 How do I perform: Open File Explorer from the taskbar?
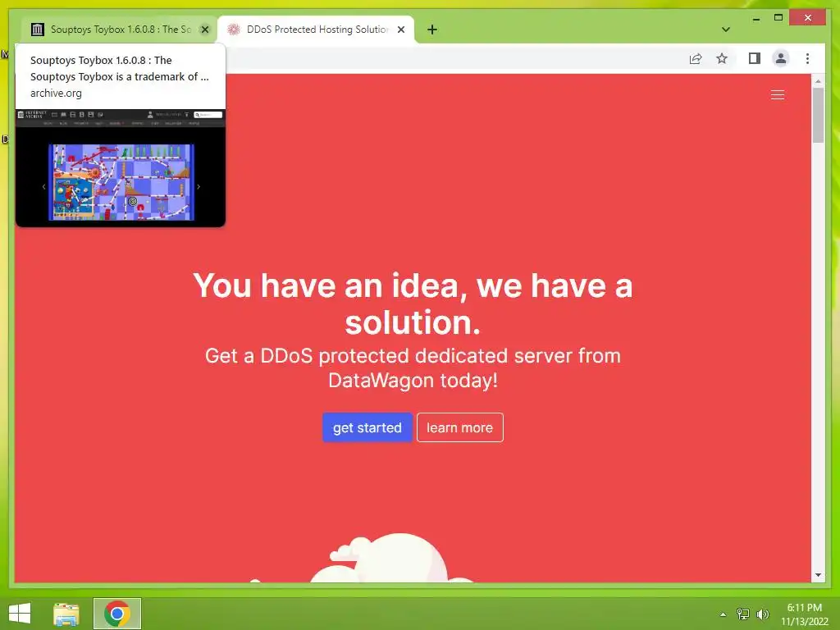[x=66, y=614]
